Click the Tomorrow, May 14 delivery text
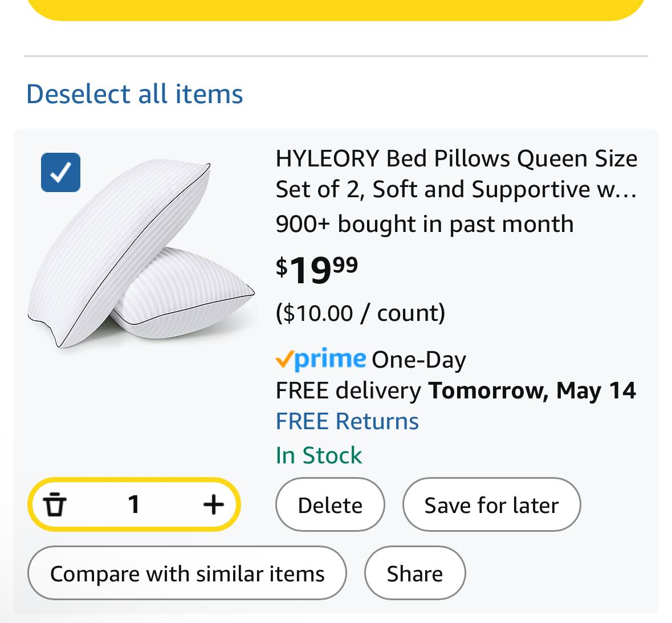This screenshot has height=623, width=672. [532, 390]
